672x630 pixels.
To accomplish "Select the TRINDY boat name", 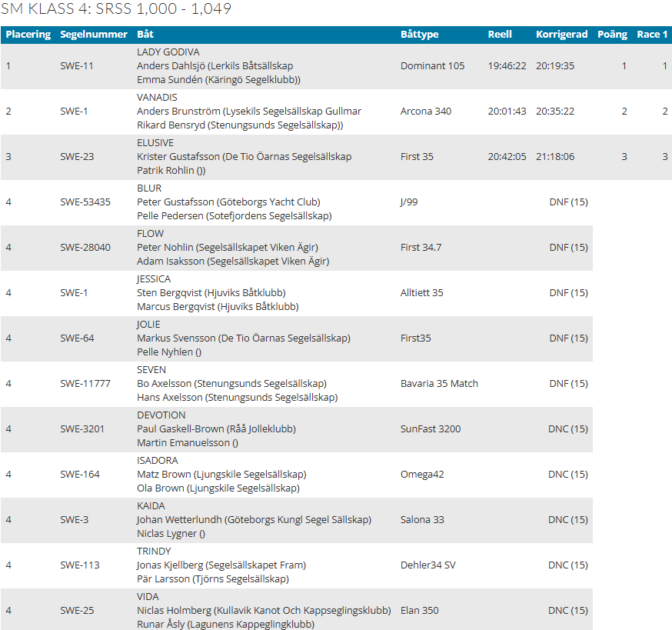I will (x=154, y=552).
